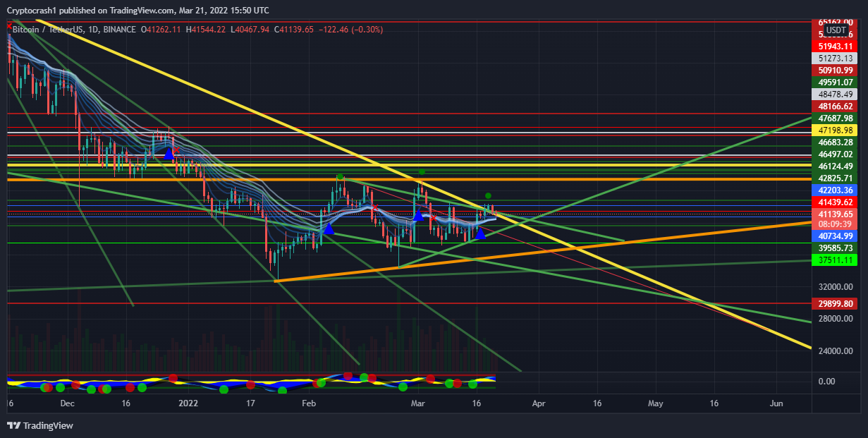Click the red 48166.62 price label
The height and width of the screenshot is (438, 868).
(836, 106)
